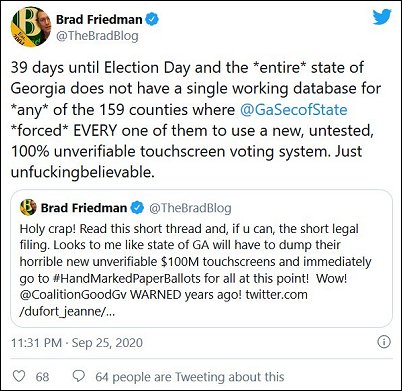This screenshot has height=391, width=402.
Task: Open '64 people are Tweeting about this'
Action: pyautogui.click(x=190, y=377)
